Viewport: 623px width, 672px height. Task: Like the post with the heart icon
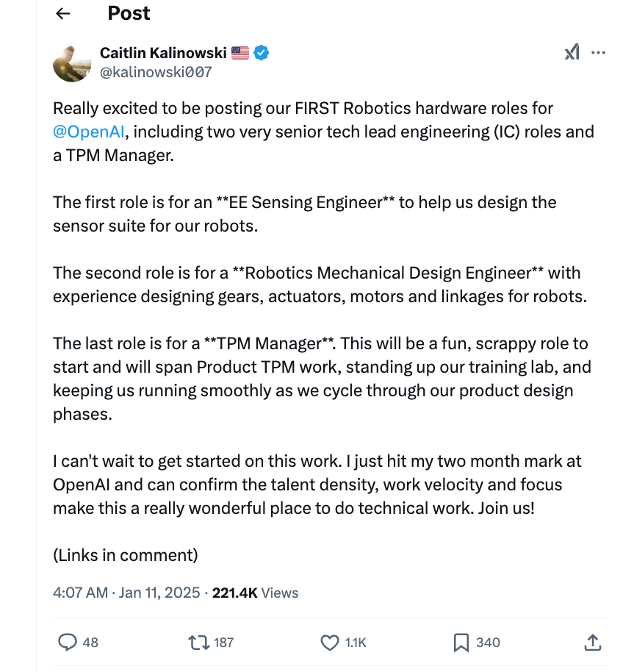coord(330,643)
